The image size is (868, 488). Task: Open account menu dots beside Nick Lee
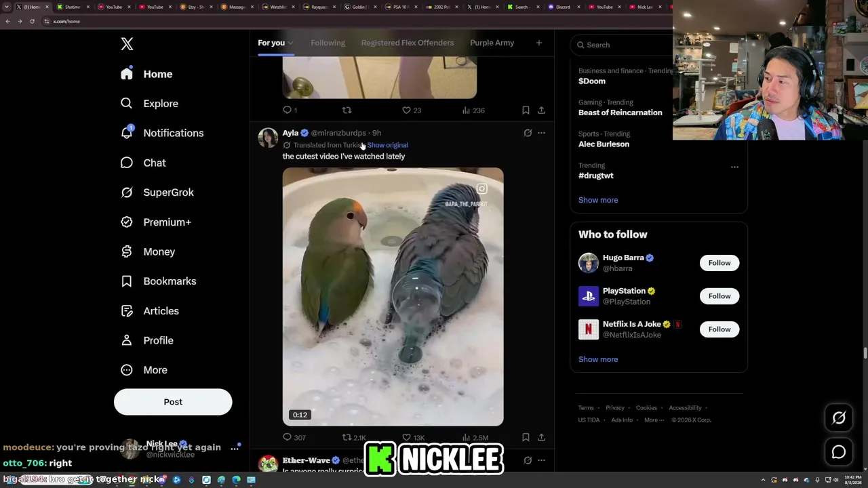(235, 448)
